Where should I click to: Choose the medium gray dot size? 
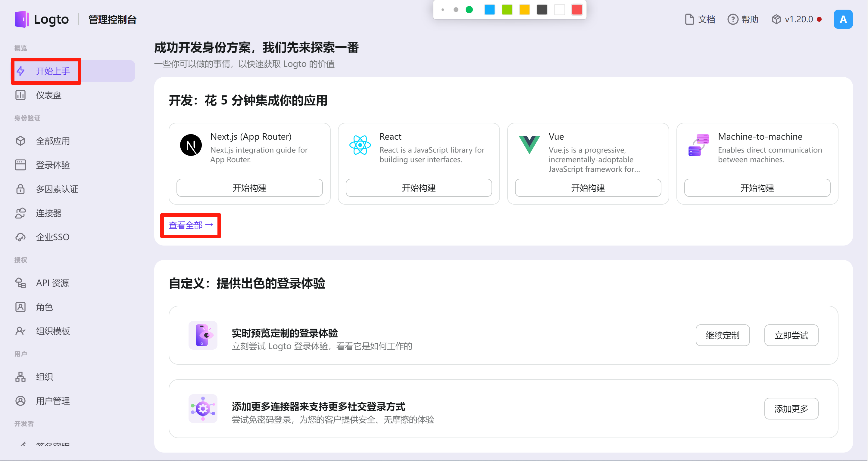[456, 10]
